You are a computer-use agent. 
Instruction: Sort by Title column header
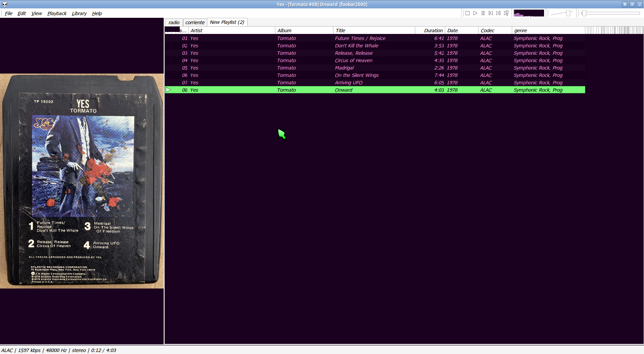(x=374, y=31)
